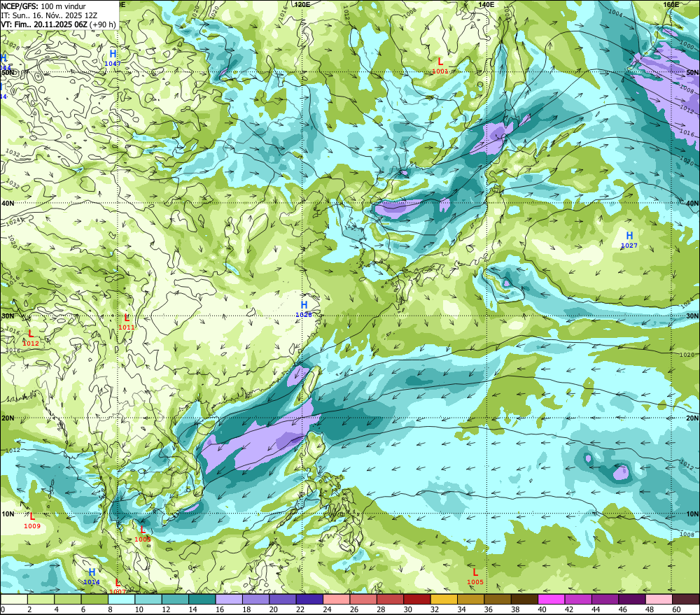
Task: Click the pale yellow 0–2 legend swatch
Action: 14,599
